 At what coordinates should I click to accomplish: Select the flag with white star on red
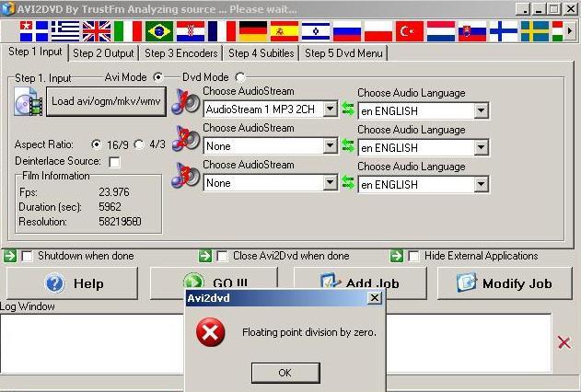tap(34, 31)
